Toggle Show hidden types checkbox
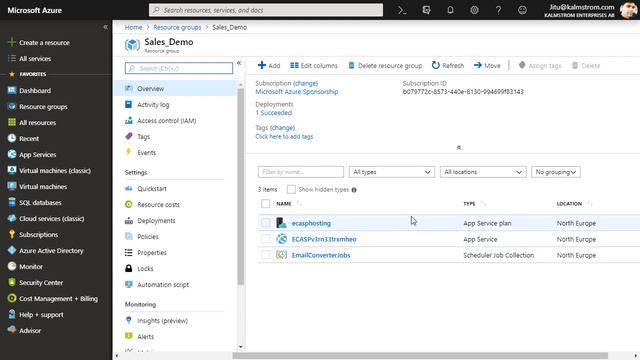This screenshot has width=640, height=360. pyautogui.click(x=291, y=189)
